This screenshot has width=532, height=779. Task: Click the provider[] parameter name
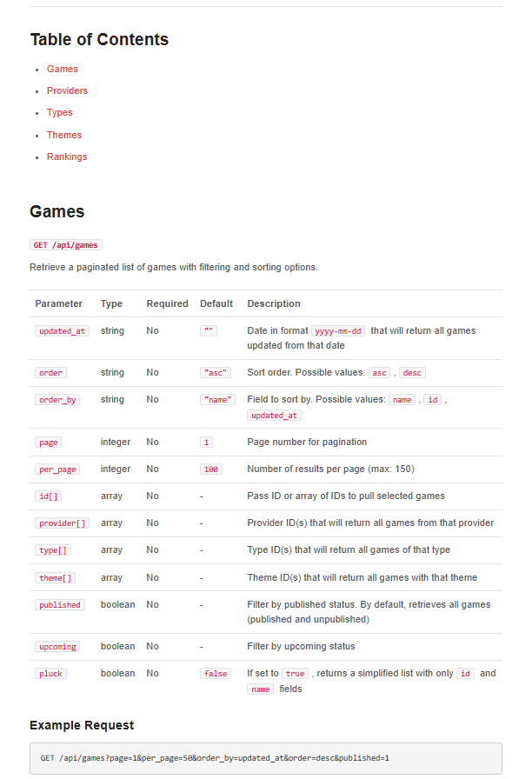[63, 523]
